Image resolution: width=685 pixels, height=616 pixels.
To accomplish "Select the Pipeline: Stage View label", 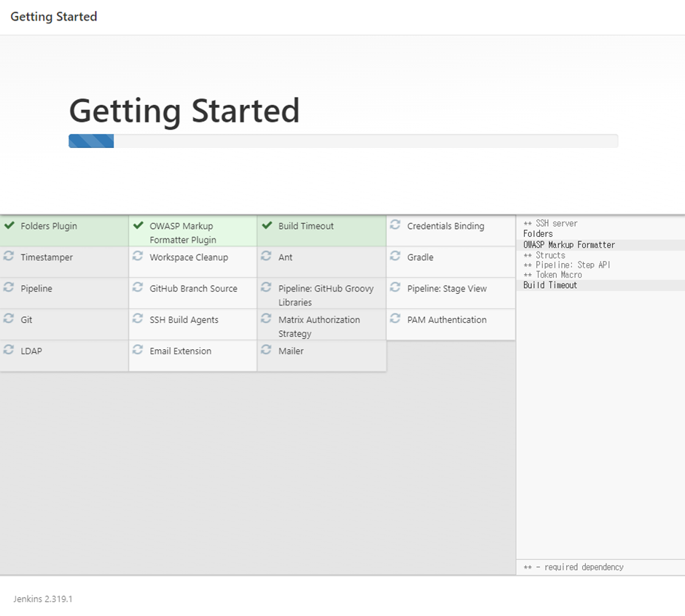I will click(x=447, y=289).
